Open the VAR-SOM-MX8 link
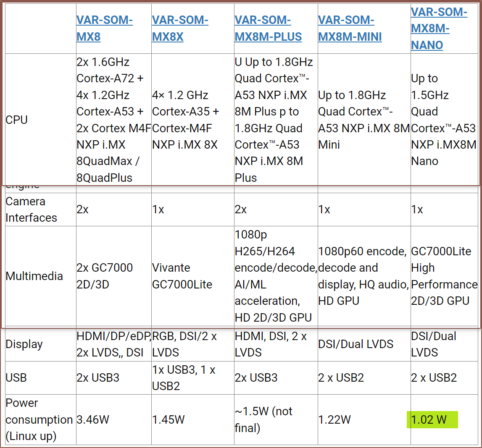The image size is (482, 448). point(104,29)
